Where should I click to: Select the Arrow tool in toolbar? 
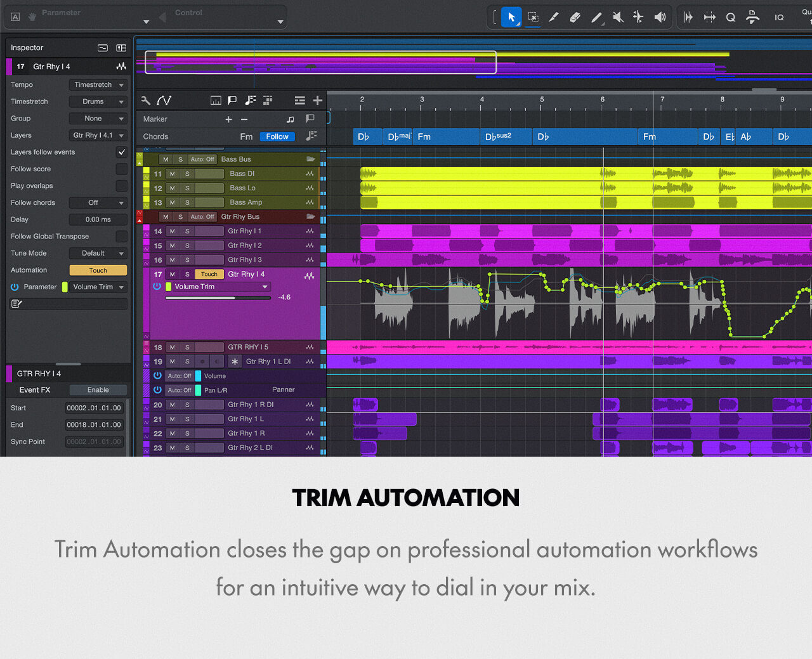pos(511,17)
